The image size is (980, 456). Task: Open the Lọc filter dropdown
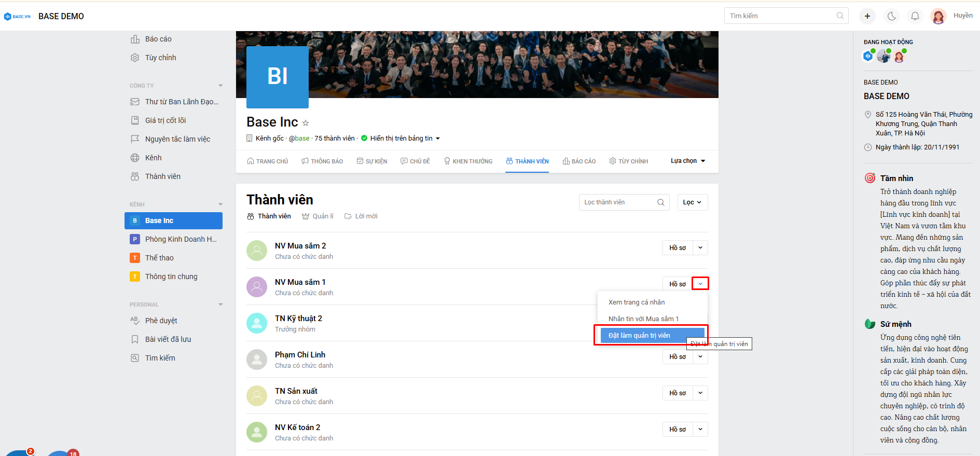point(693,202)
